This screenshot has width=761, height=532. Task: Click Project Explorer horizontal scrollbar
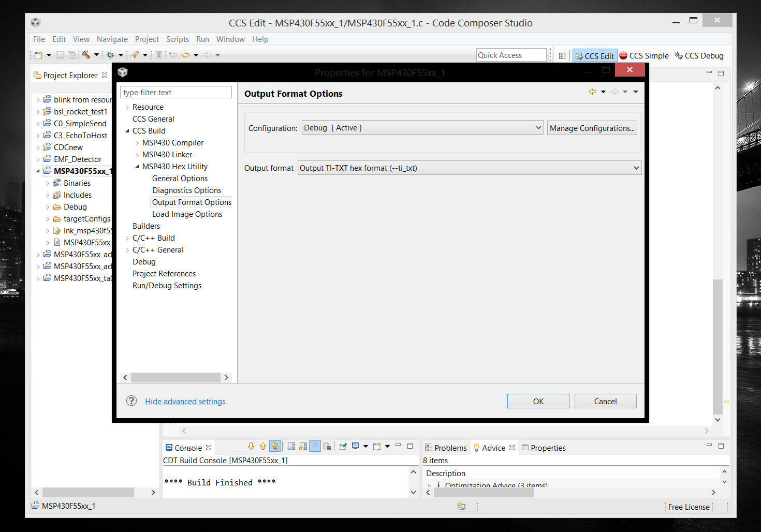(88, 492)
